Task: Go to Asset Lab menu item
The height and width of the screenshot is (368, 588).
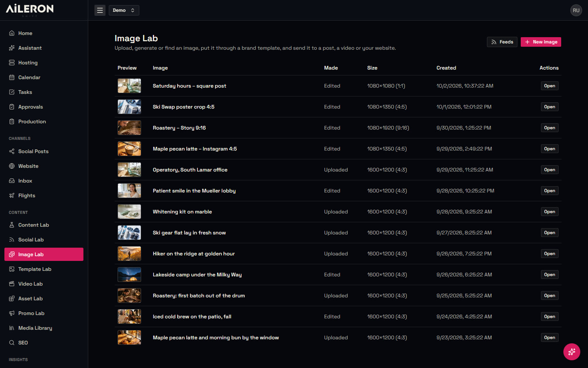Action: coord(44,298)
